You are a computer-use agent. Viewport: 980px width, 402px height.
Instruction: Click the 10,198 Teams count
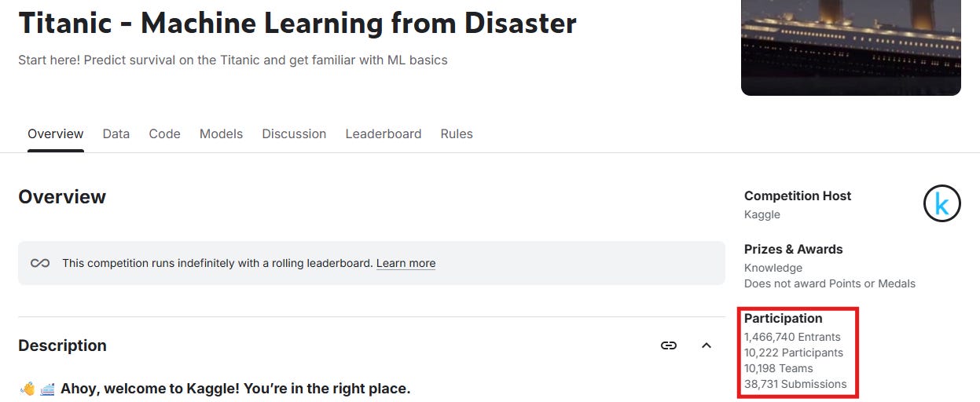coord(779,368)
